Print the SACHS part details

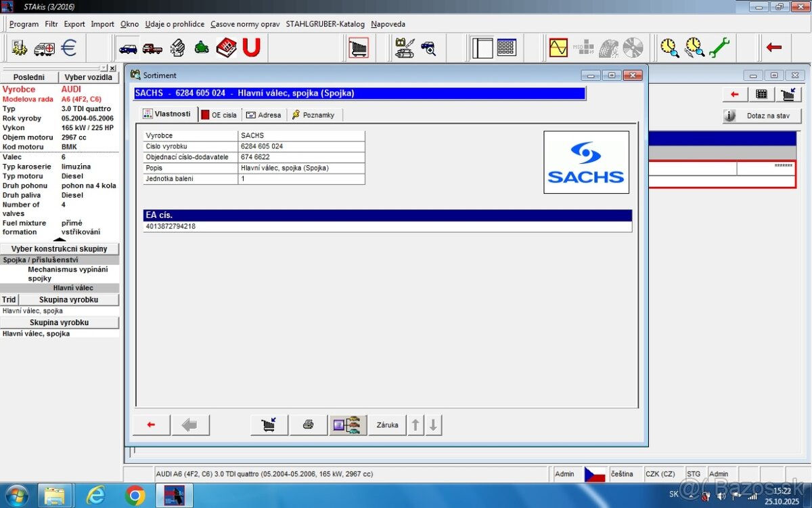pyautogui.click(x=309, y=425)
